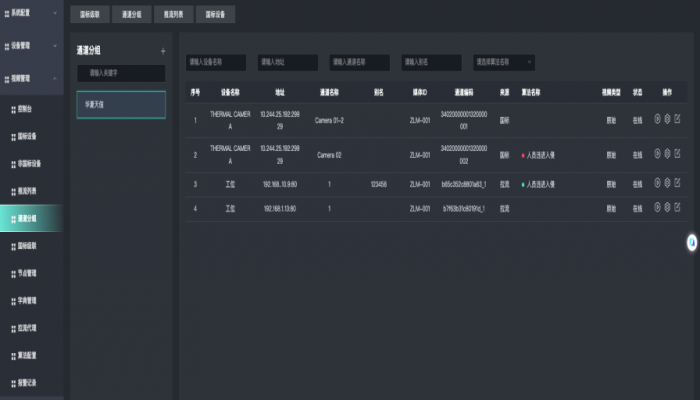Open settings icon in row 1
The width and height of the screenshot is (700, 400).
click(x=667, y=119)
